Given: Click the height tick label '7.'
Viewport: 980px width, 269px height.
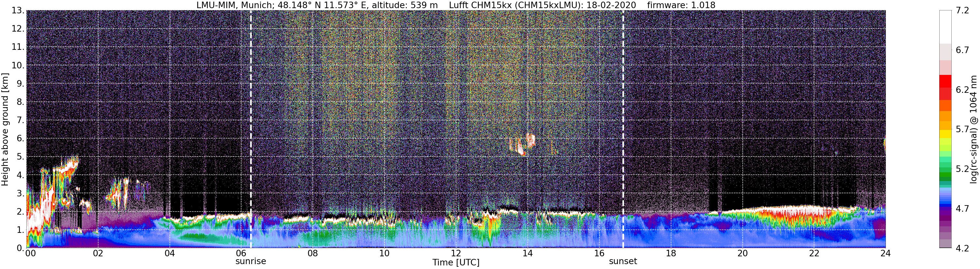Looking at the screenshot, I should [x=20, y=120].
